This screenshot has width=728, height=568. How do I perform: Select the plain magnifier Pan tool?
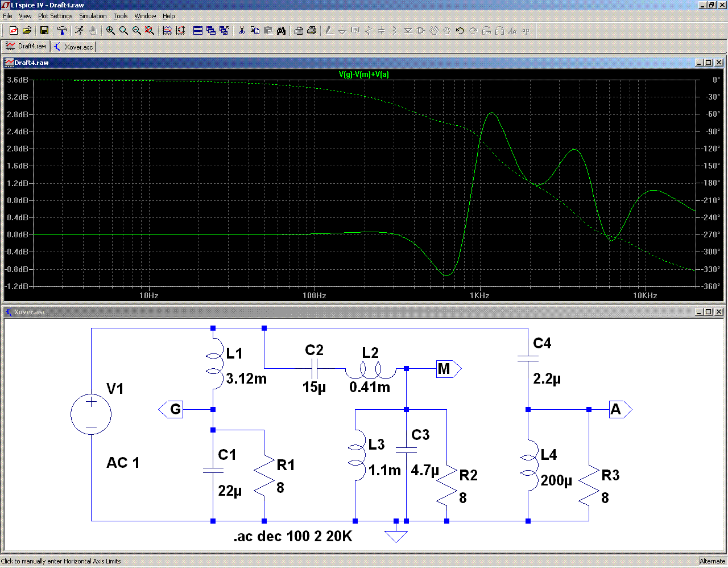coord(123,31)
